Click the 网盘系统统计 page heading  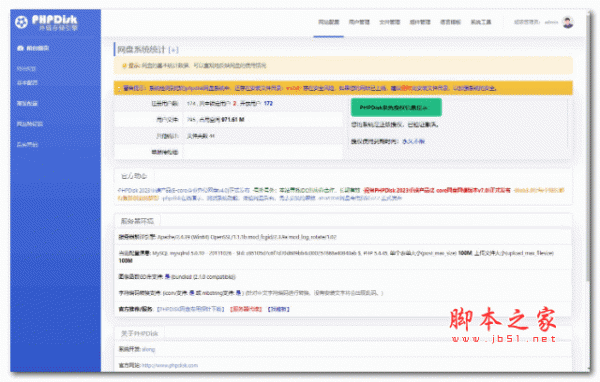(x=142, y=49)
